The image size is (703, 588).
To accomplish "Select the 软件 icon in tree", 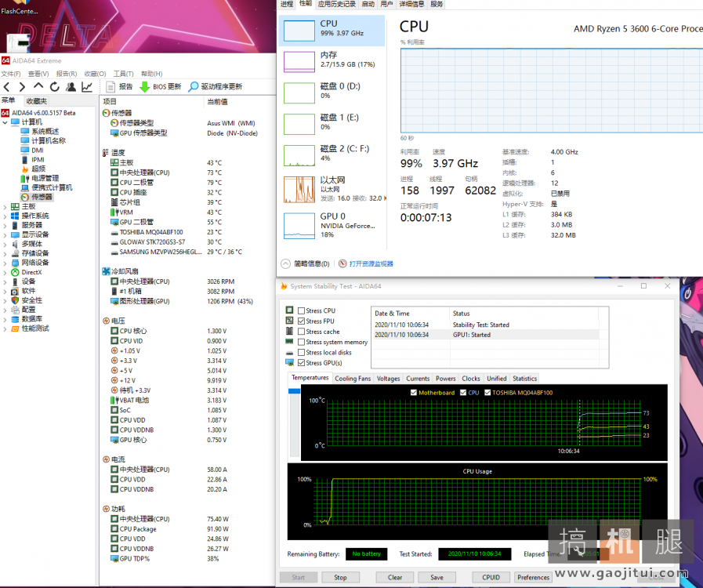I will click(x=15, y=291).
